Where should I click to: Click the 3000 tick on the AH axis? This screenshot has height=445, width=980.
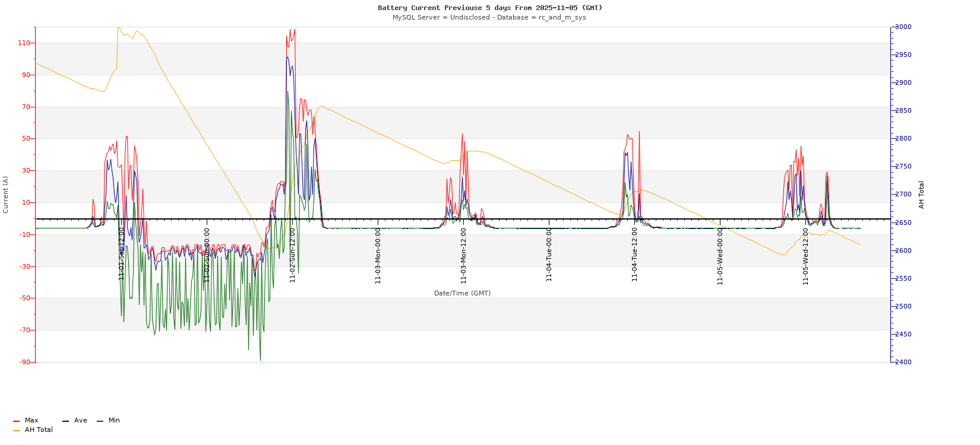(903, 27)
